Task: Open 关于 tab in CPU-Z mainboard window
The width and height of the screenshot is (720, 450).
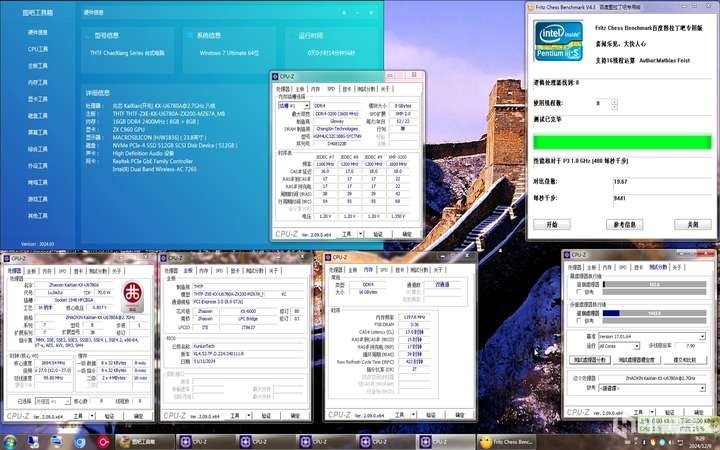Action: pos(274,271)
